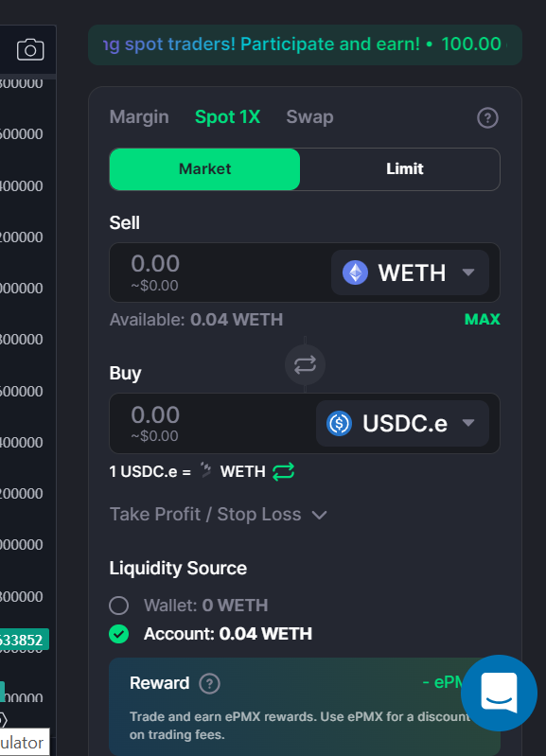Open the WETH sell token dropdown
546x756 pixels.
[410, 273]
